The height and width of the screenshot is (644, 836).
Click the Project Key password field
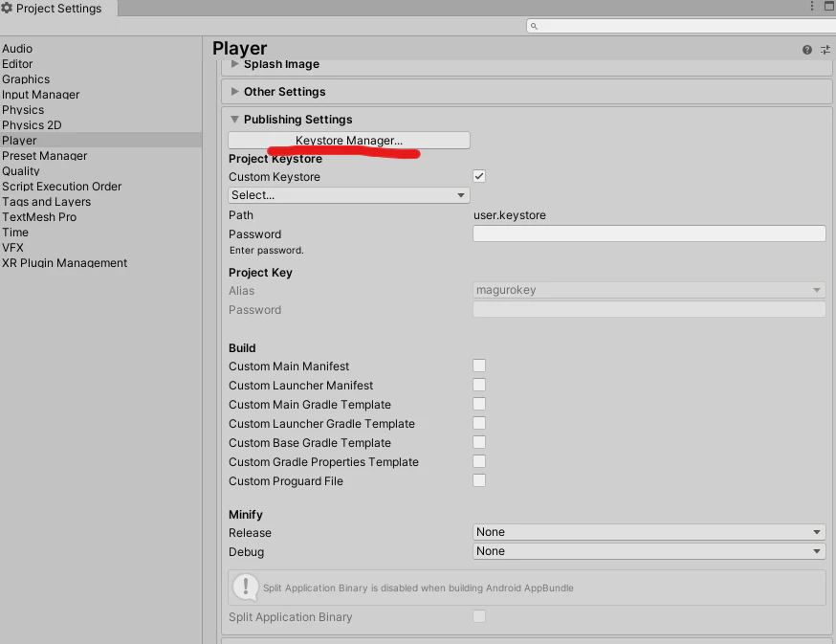(x=649, y=309)
